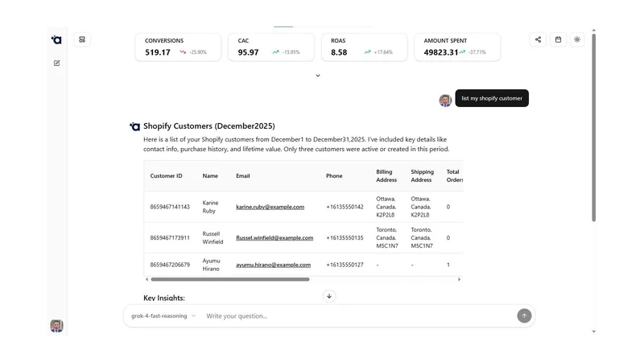644x362 pixels.
Task: Click the share icon
Action: 538,39
